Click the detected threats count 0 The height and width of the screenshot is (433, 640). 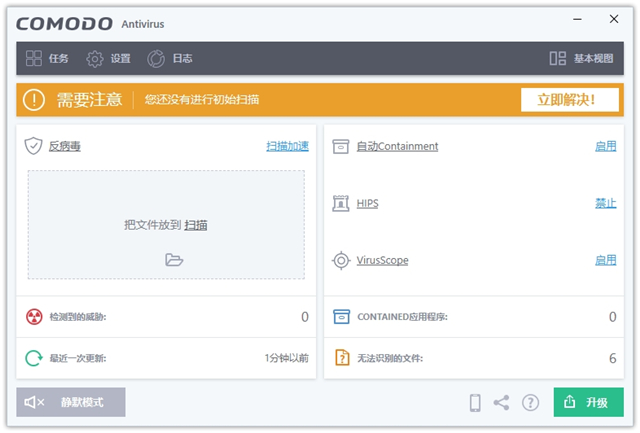tap(305, 317)
